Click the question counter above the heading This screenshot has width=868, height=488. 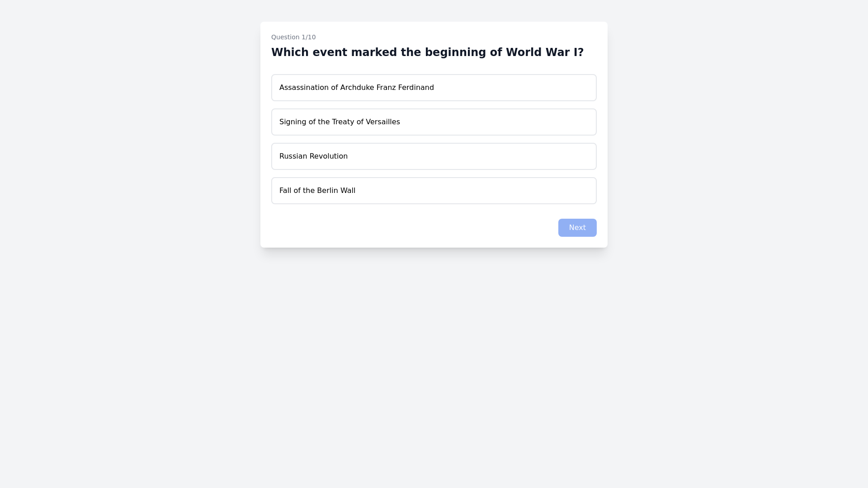click(x=293, y=37)
